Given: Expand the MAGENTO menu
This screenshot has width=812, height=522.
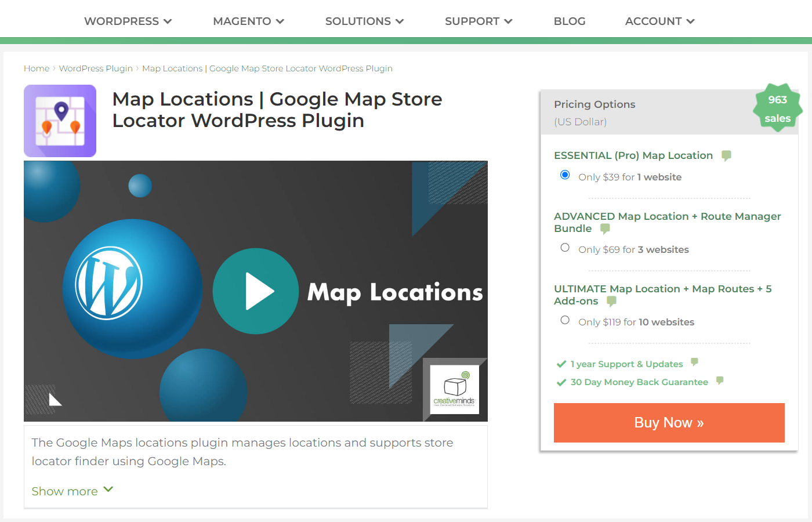Looking at the screenshot, I should point(249,21).
